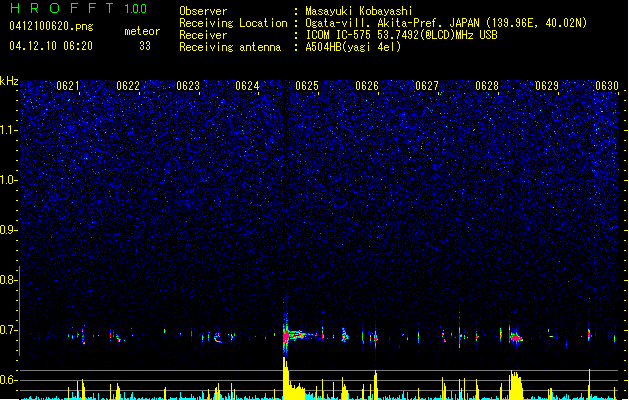Click the large red meteor echo before 0625
The image size is (629, 400).
click(286, 336)
